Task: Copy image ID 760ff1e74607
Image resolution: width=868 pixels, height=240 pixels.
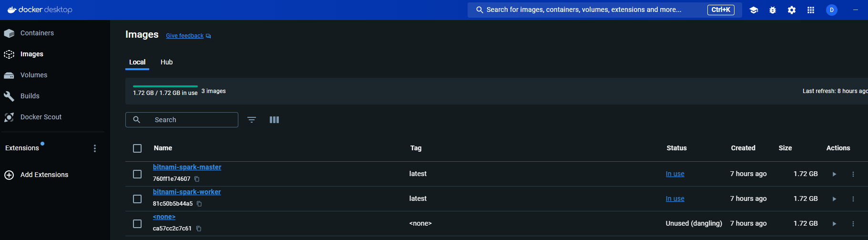Action: tap(197, 179)
